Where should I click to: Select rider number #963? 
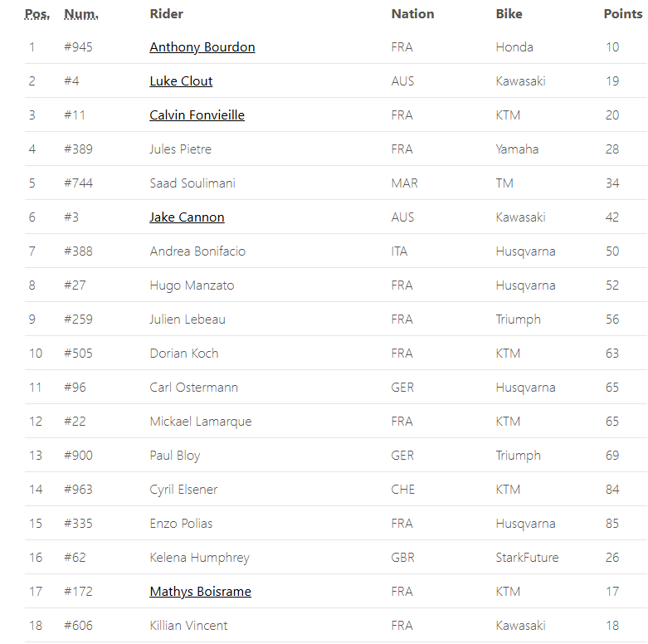(78, 490)
